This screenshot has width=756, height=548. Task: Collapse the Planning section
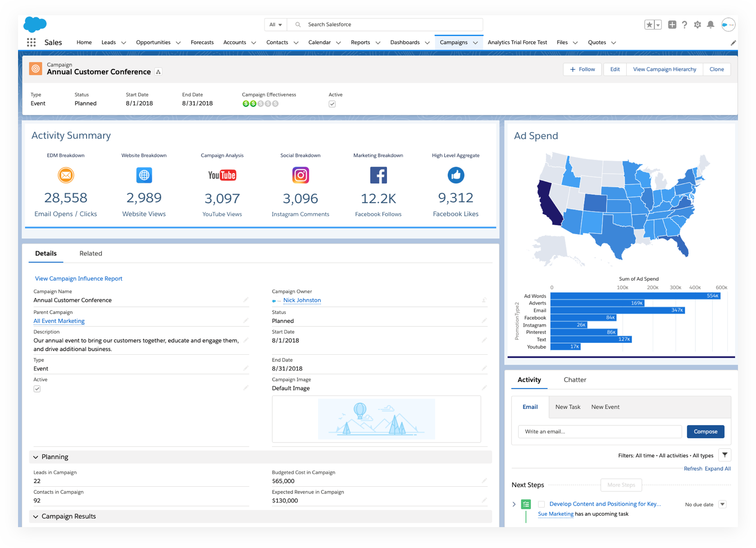pos(36,457)
